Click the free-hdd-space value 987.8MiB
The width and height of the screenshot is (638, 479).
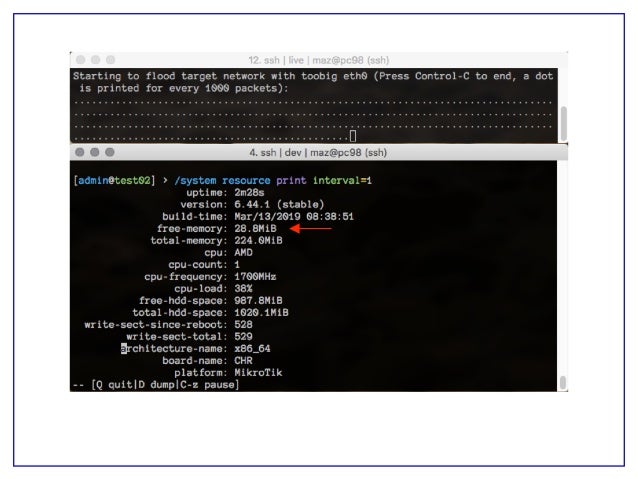(258, 301)
